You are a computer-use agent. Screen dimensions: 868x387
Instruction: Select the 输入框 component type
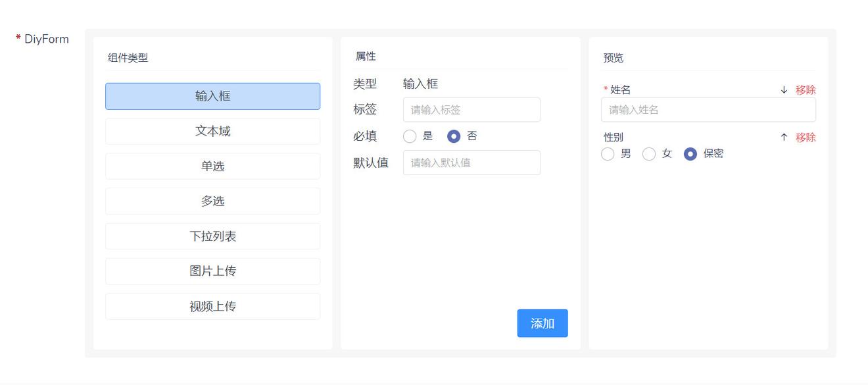pos(212,95)
